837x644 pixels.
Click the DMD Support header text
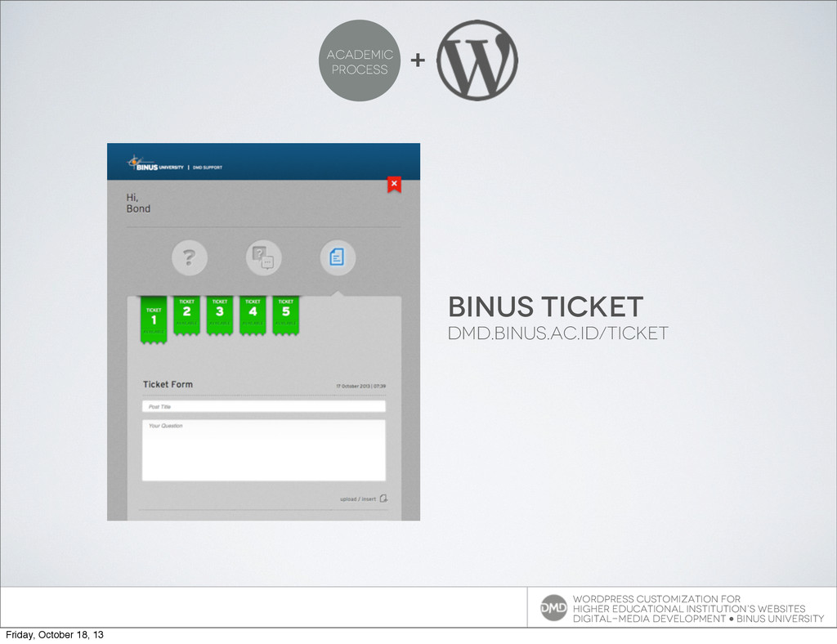(x=208, y=168)
